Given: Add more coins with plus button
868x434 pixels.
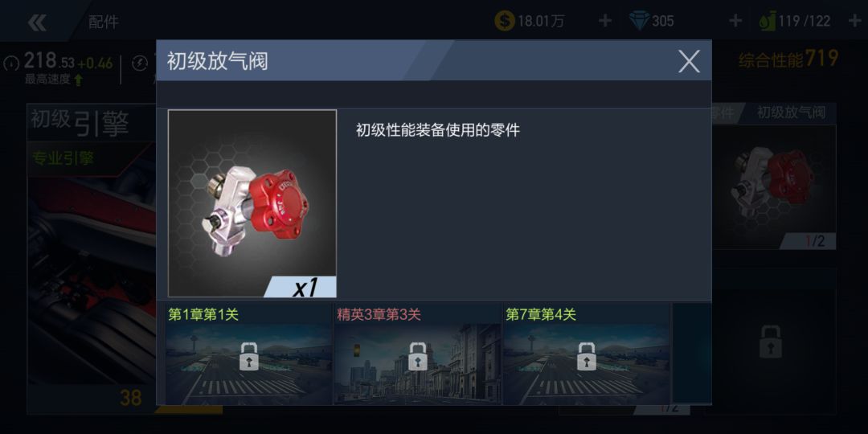Looking at the screenshot, I should (605, 22).
